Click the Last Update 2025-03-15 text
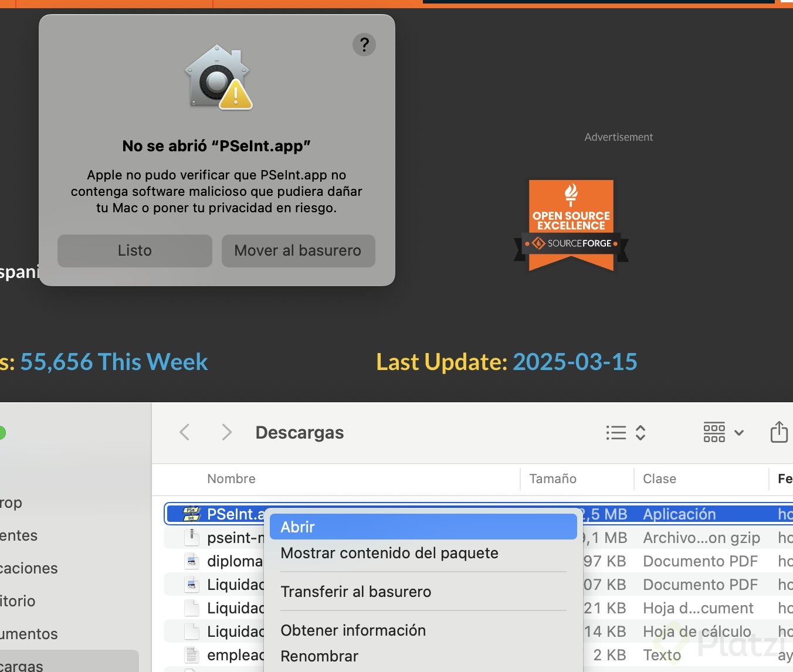 [x=507, y=362]
